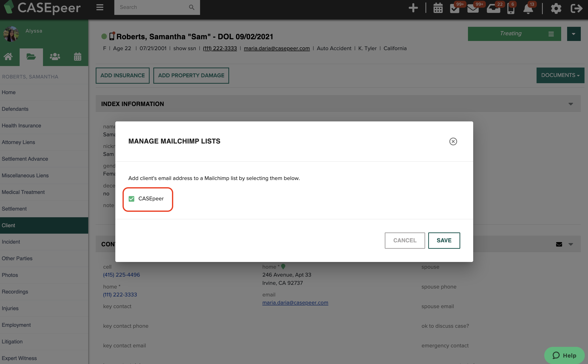Viewport: 588px width, 364px height.
Task: Open the mobile phone icon with 6 badge
Action: 511,9
